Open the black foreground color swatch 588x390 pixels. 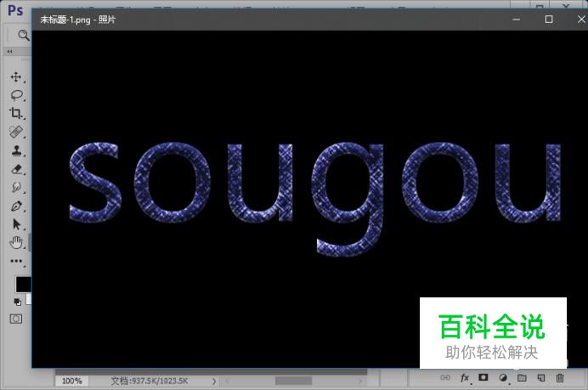(x=23, y=285)
